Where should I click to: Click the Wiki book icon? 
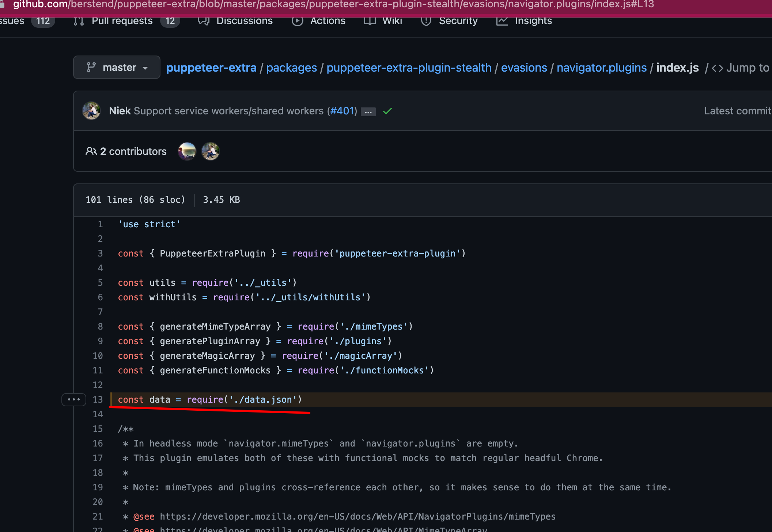point(369,21)
